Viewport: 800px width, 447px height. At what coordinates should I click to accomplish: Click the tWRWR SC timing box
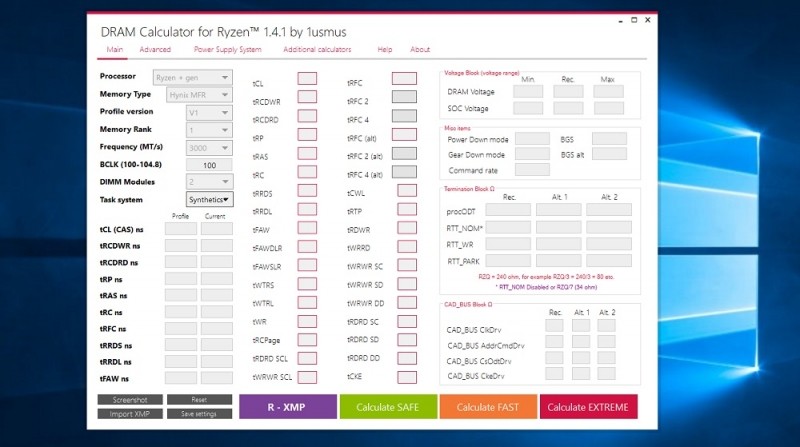click(x=407, y=265)
